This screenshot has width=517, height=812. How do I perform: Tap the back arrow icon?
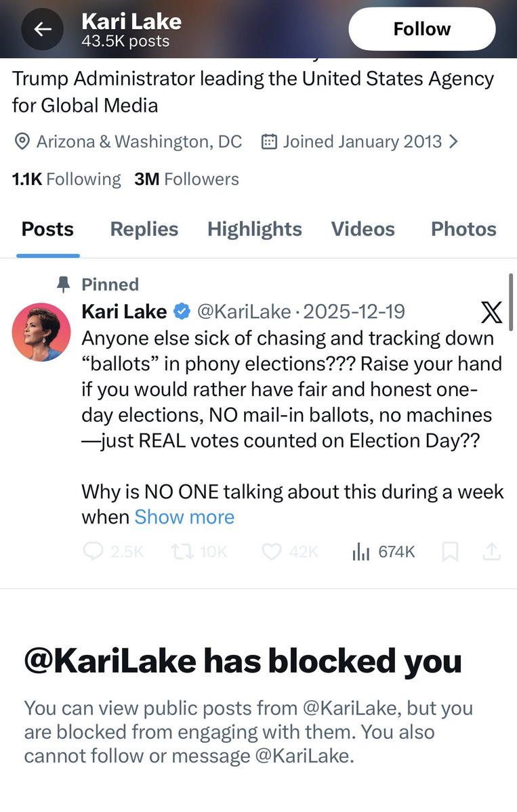tap(43, 29)
